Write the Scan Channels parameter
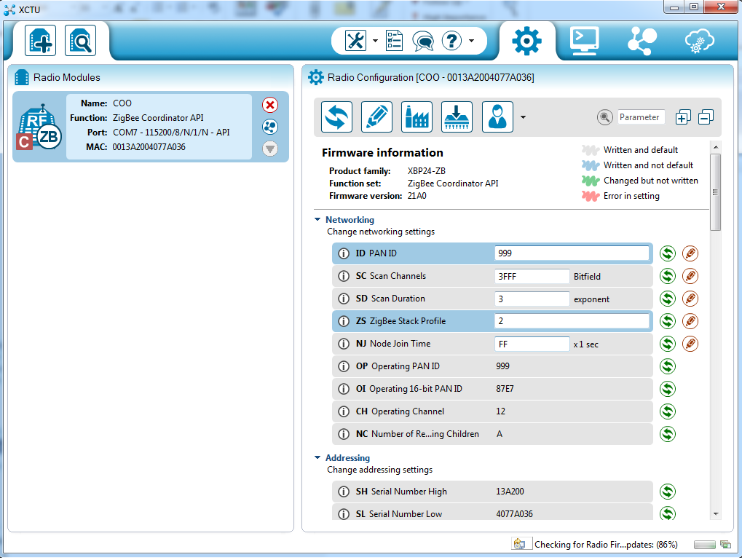This screenshot has width=742, height=560. coord(690,276)
